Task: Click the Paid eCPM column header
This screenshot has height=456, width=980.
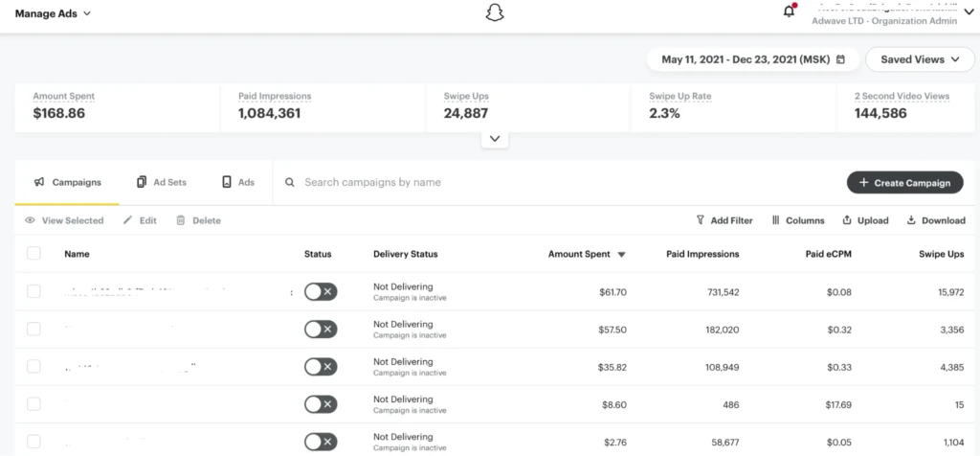Action: 829,254
